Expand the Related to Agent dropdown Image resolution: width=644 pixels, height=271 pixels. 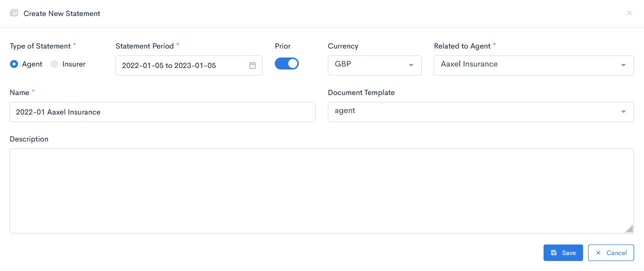[x=533, y=65]
